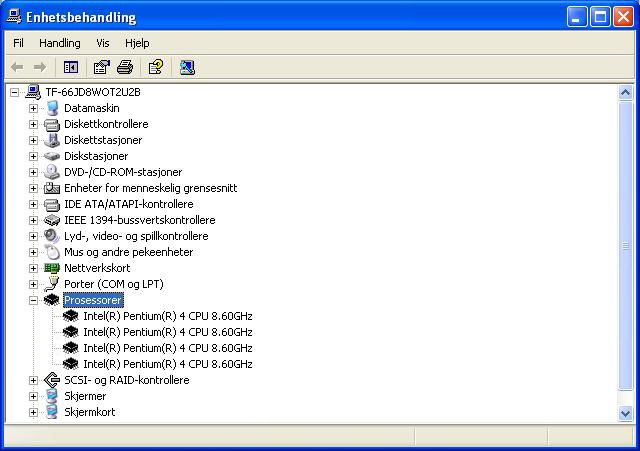
Task: Expand the Mus og andre pekeenheter node
Action: point(33,252)
